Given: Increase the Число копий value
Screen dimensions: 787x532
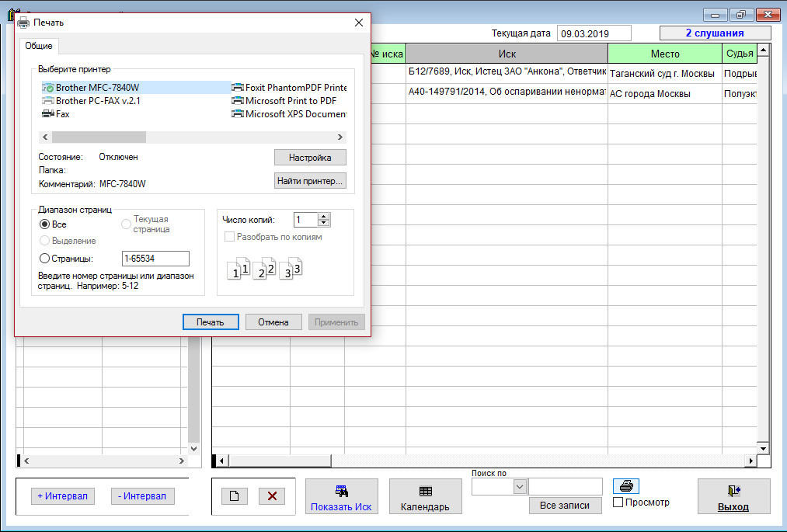Looking at the screenshot, I should click(x=324, y=217).
